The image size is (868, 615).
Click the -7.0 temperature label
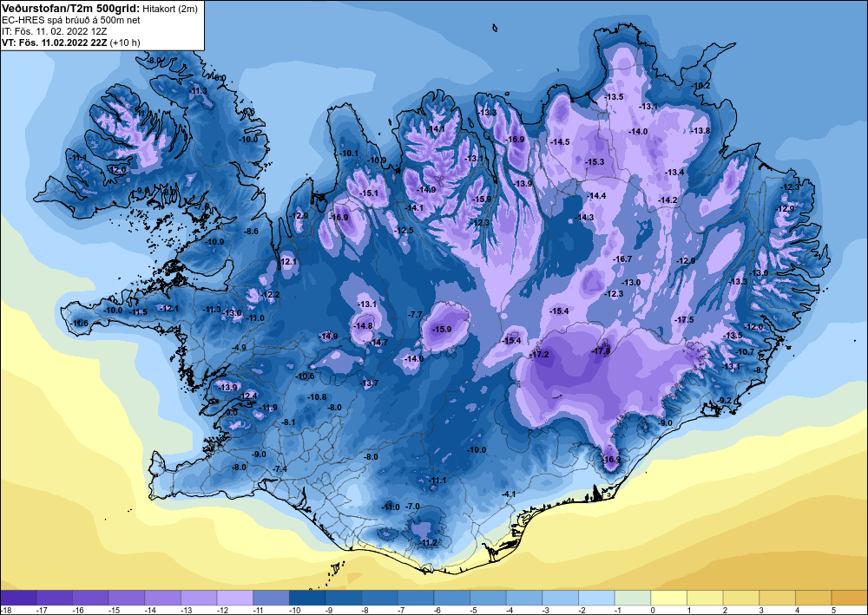pos(412,507)
